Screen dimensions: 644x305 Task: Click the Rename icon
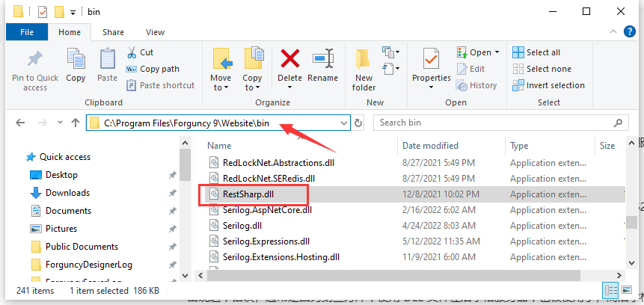pyautogui.click(x=323, y=59)
